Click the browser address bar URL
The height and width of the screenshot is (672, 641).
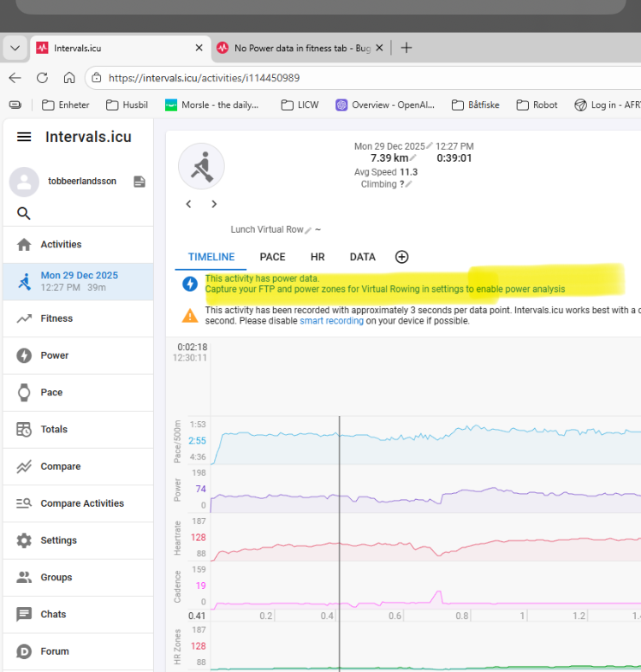pos(204,78)
